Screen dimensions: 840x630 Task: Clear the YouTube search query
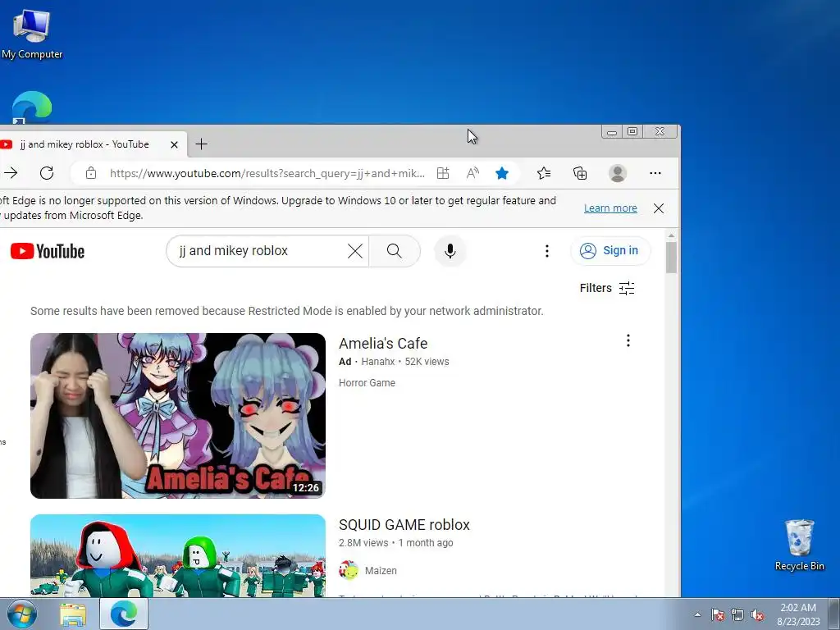click(355, 251)
